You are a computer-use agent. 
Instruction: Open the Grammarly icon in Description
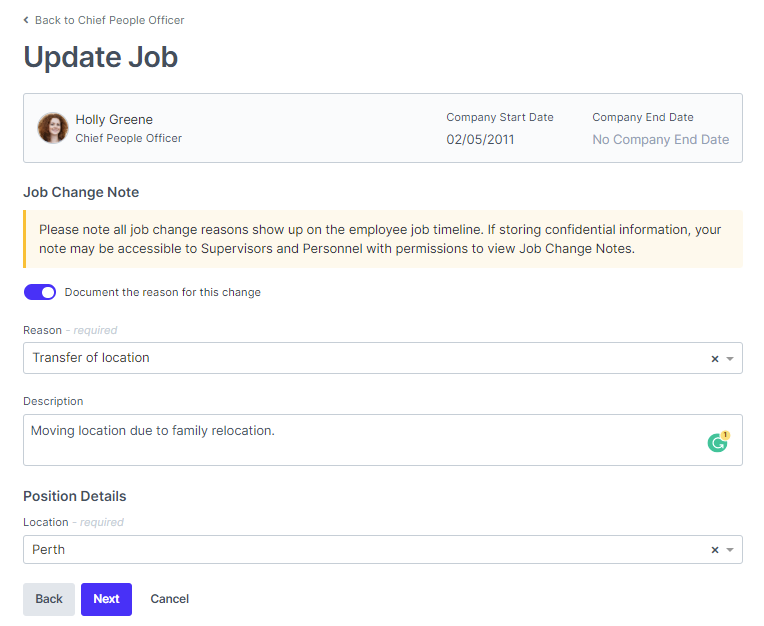(x=717, y=442)
